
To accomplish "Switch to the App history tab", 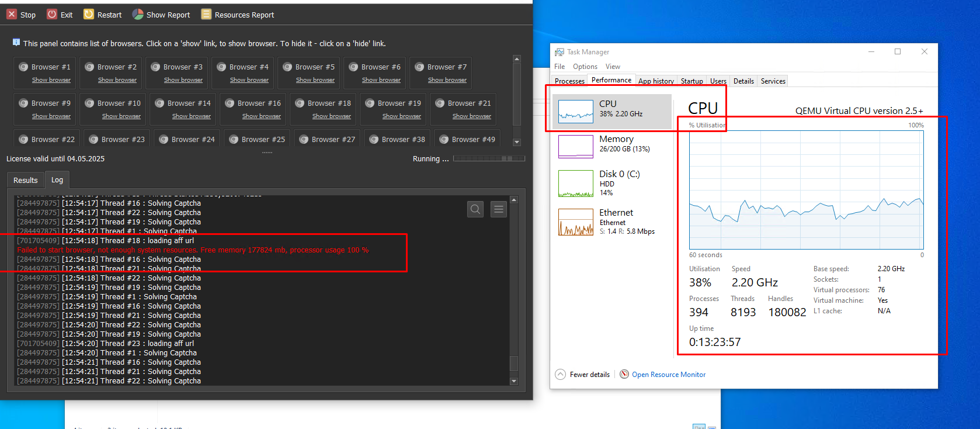I will pos(656,81).
